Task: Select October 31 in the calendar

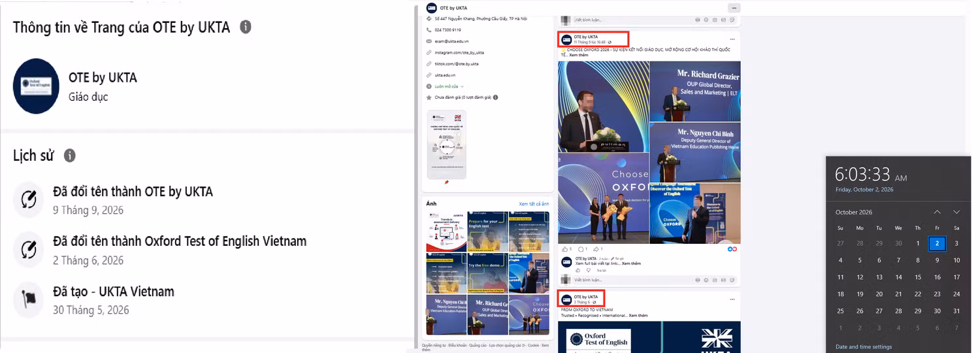Action: point(956,311)
